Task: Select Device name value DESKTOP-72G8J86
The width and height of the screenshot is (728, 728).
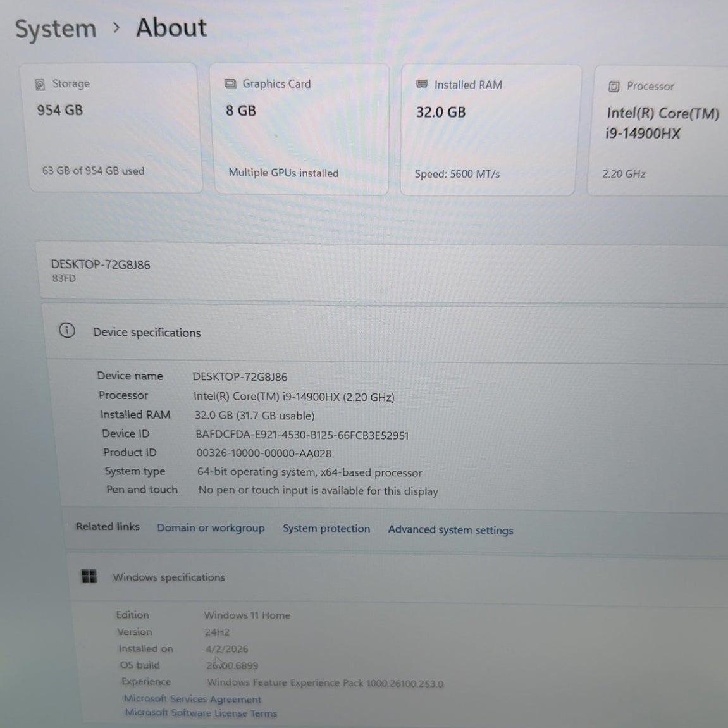Action: click(240, 377)
